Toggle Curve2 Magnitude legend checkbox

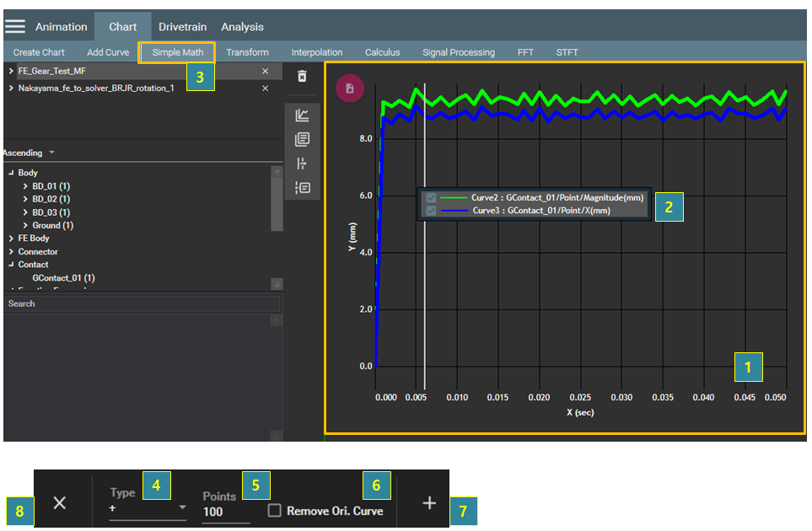tap(432, 198)
